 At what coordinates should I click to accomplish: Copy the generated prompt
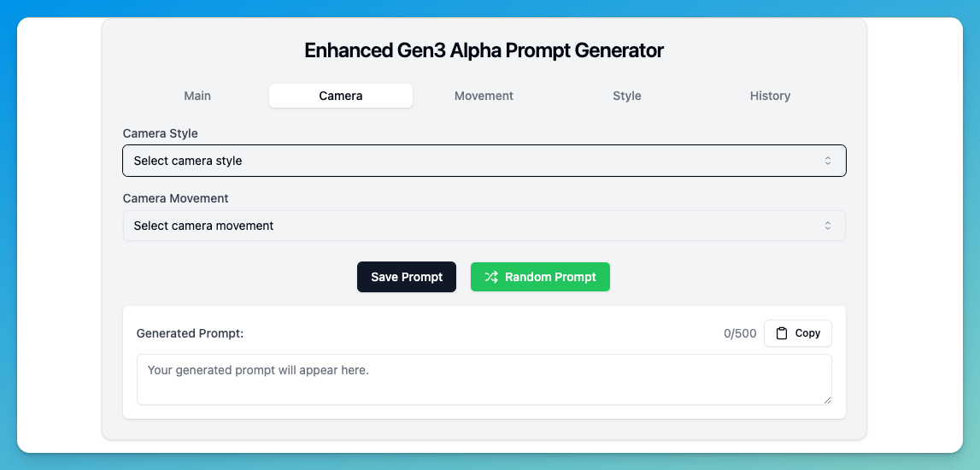click(797, 333)
